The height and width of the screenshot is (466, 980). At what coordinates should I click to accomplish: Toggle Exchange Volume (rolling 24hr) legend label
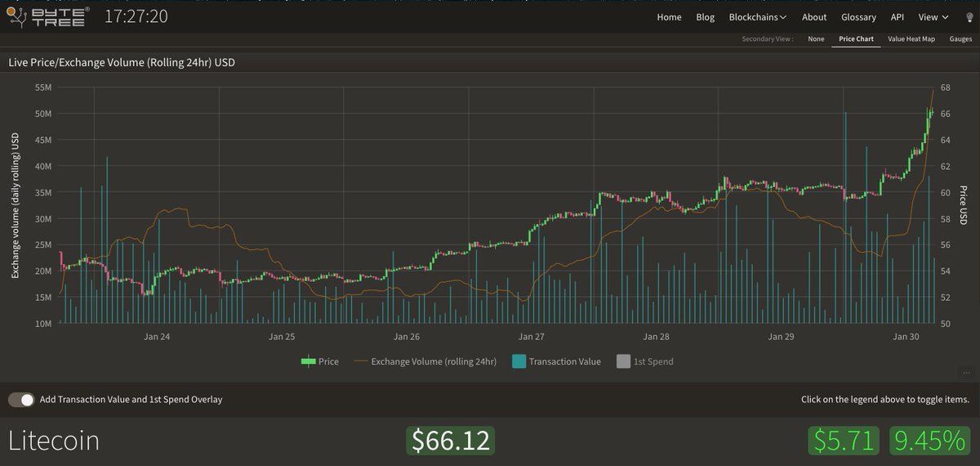[434, 361]
